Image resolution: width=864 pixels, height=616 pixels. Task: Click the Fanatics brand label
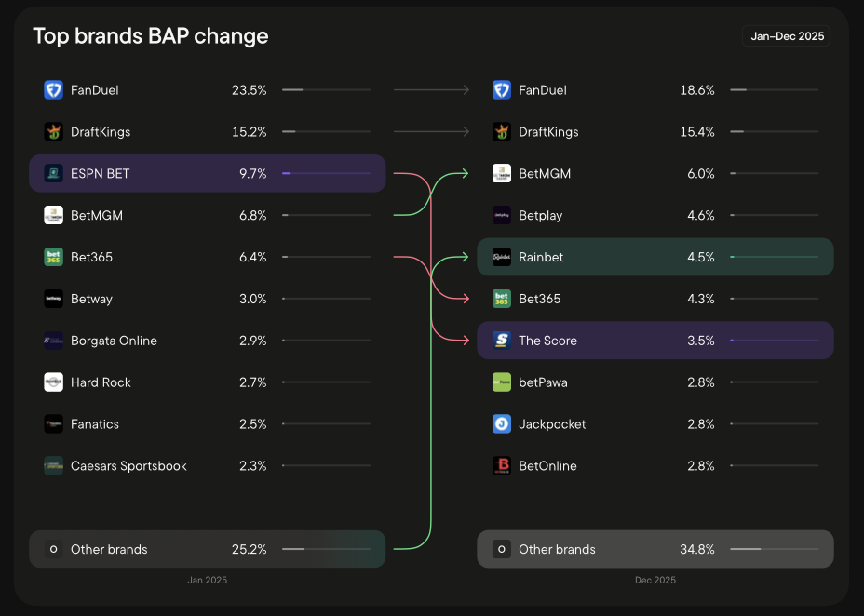[95, 424]
